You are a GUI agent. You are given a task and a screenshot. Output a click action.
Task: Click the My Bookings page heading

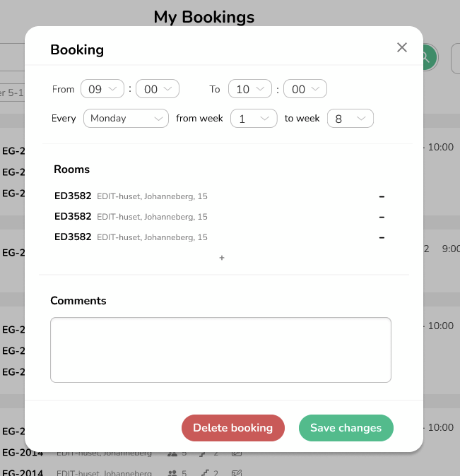click(204, 16)
